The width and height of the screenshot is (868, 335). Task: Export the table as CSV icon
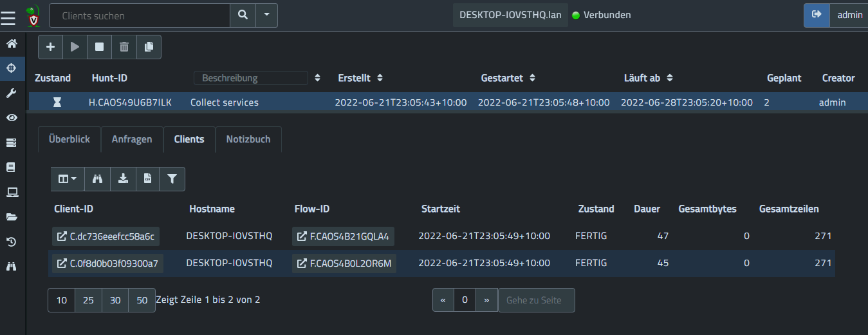147,179
